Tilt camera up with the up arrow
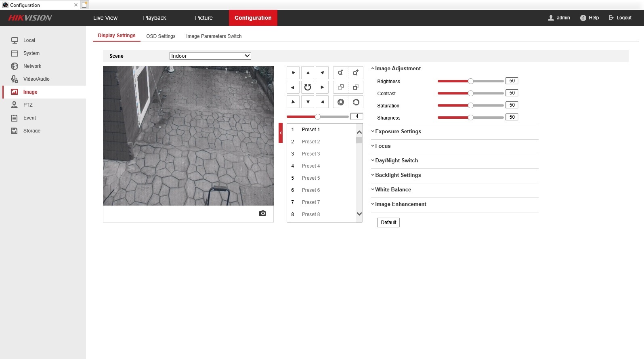The height and width of the screenshot is (359, 644). click(308, 73)
